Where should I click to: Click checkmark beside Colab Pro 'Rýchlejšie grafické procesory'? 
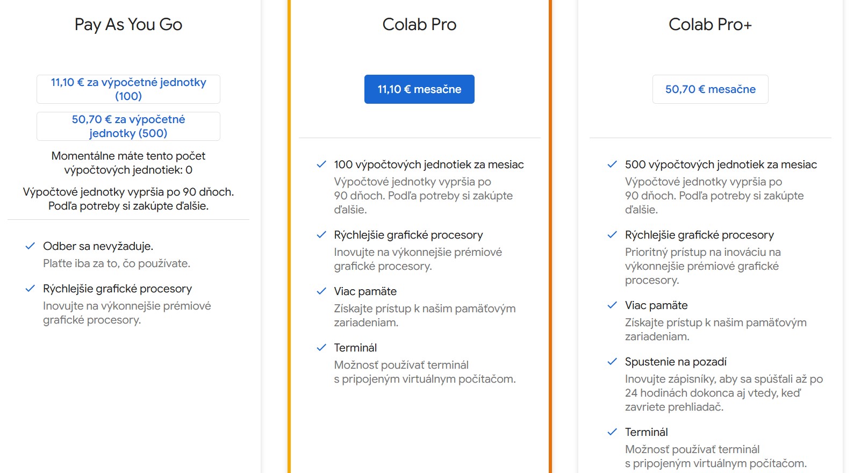point(321,235)
